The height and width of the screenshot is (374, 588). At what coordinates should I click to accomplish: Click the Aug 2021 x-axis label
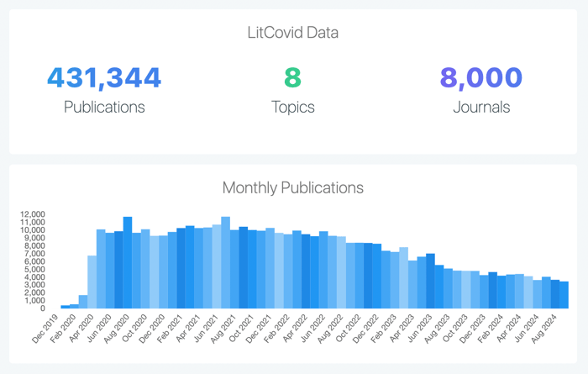pos(223,329)
